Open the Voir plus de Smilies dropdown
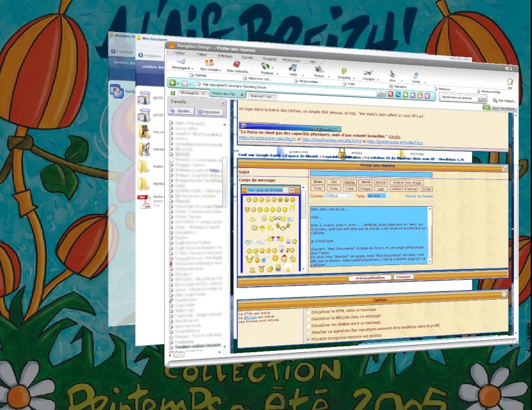The image size is (532, 410). pyautogui.click(x=286, y=190)
